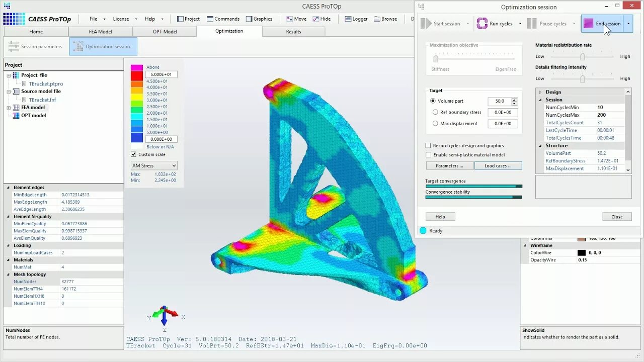Edit the legend upper limit 5.000E+01 field

point(161,74)
